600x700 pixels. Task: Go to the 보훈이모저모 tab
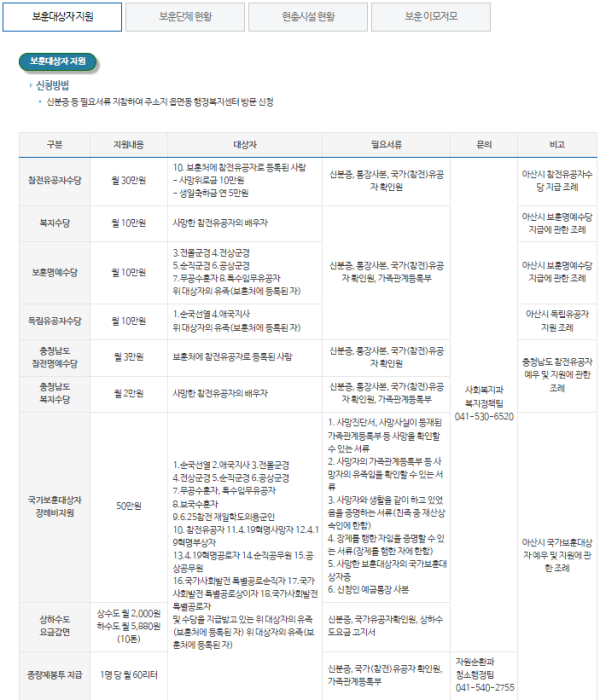click(x=431, y=17)
